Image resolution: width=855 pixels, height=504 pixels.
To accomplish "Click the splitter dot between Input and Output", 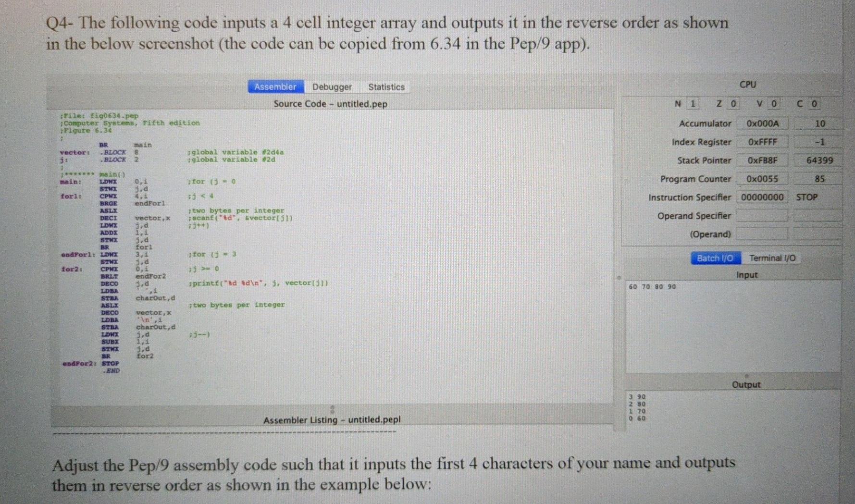I will click(746, 377).
